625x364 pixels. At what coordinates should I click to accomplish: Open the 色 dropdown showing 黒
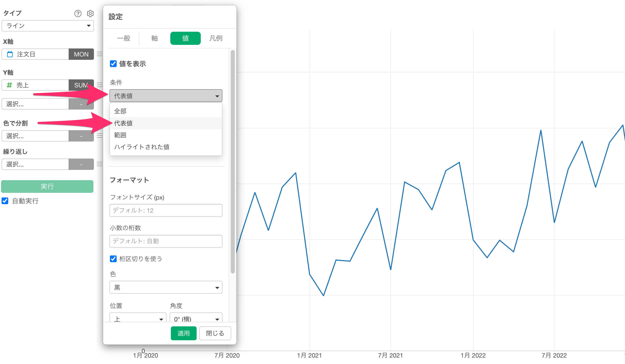166,287
